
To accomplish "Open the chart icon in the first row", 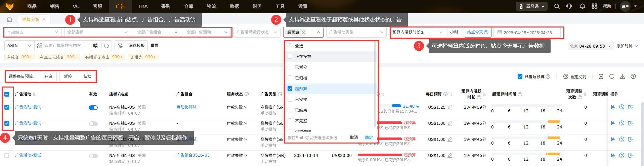I will click(613, 107).
